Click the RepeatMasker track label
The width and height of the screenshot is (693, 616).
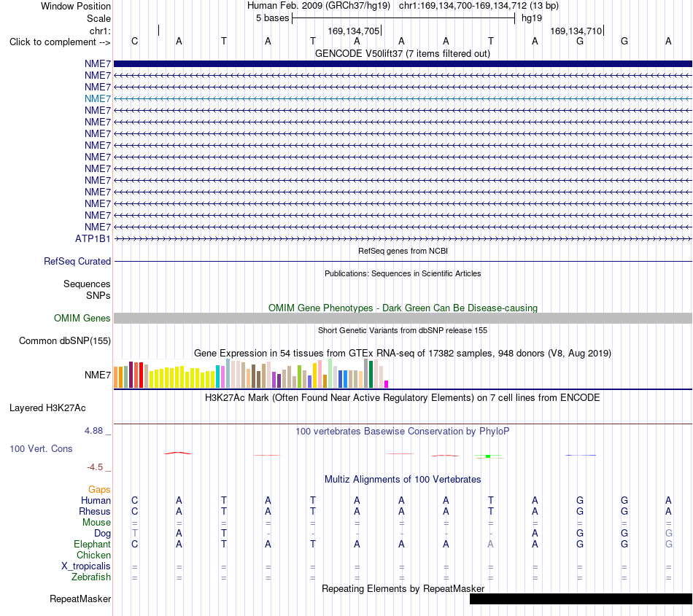pos(80,599)
